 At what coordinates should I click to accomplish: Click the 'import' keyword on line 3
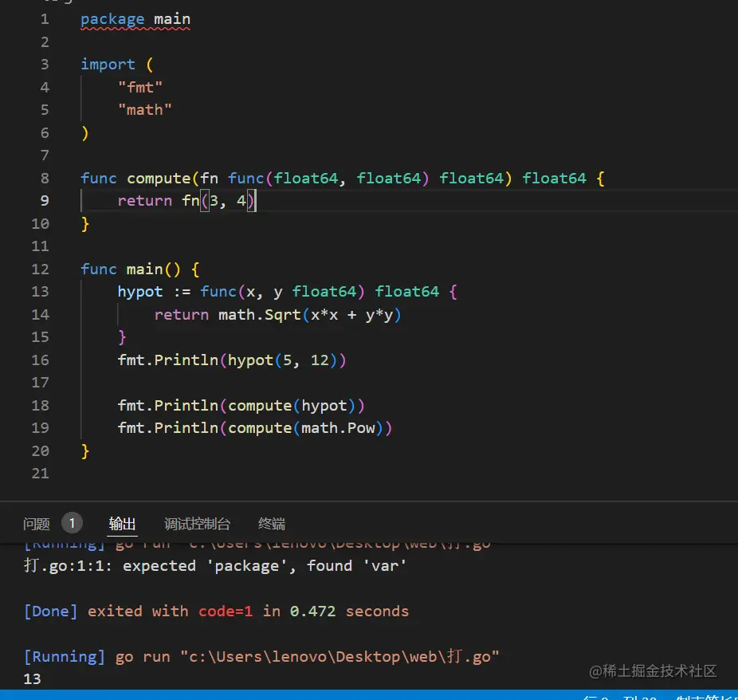click(x=108, y=65)
